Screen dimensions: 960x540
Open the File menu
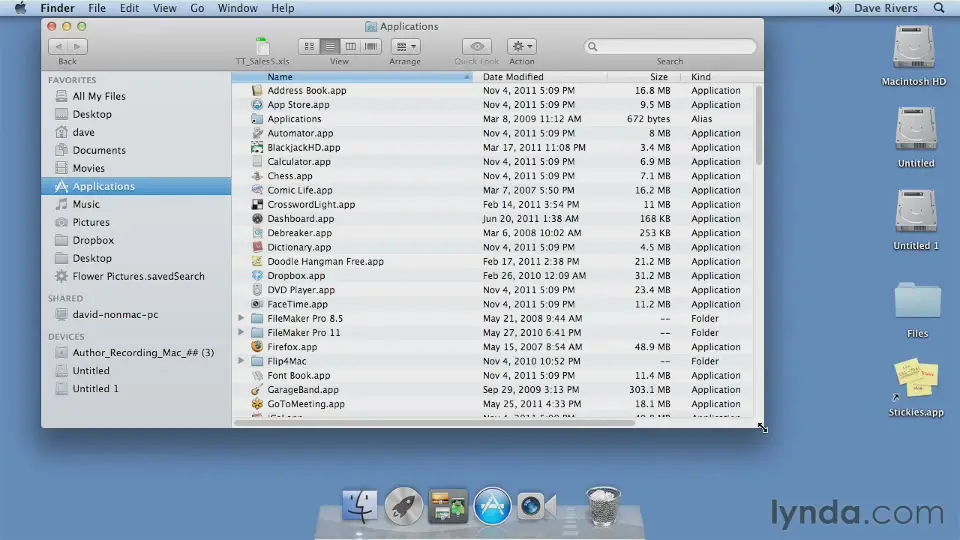click(x=97, y=8)
